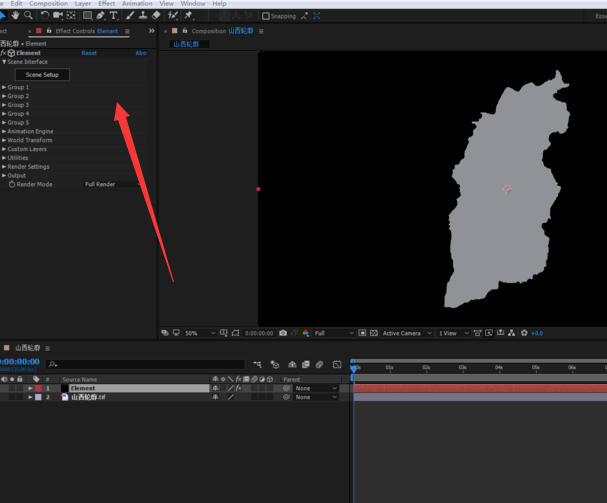The height and width of the screenshot is (503, 607).
Task: Toggle lock on Effect Controls panel
Action: (x=49, y=31)
